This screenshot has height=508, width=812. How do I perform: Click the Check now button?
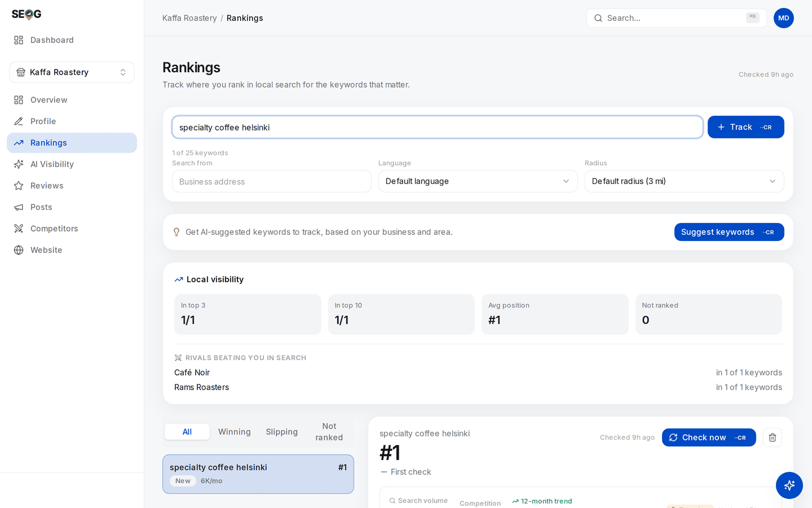click(x=709, y=437)
